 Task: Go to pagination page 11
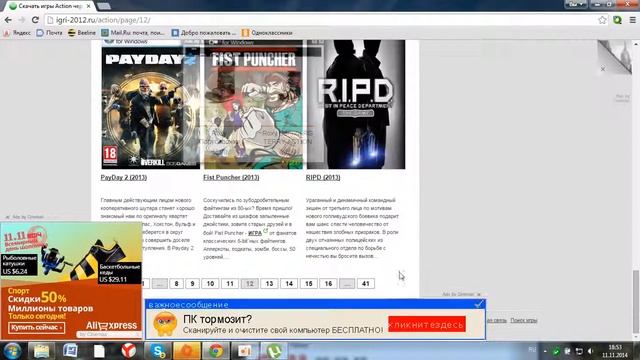(230, 284)
